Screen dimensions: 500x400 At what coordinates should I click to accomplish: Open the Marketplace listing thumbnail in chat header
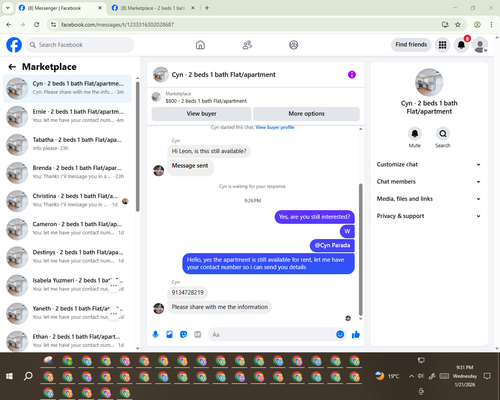pyautogui.click(x=156, y=97)
